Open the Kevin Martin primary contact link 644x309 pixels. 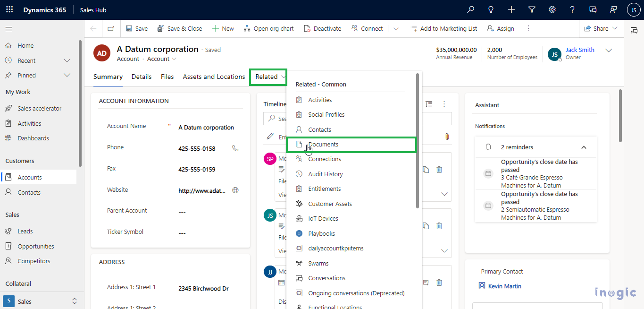(504, 286)
